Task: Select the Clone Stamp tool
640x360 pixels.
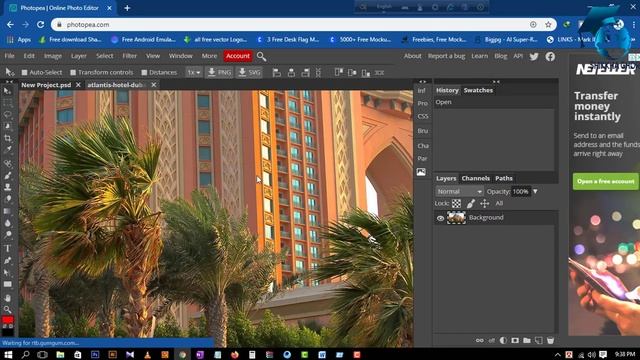Action: pyautogui.click(x=7, y=187)
